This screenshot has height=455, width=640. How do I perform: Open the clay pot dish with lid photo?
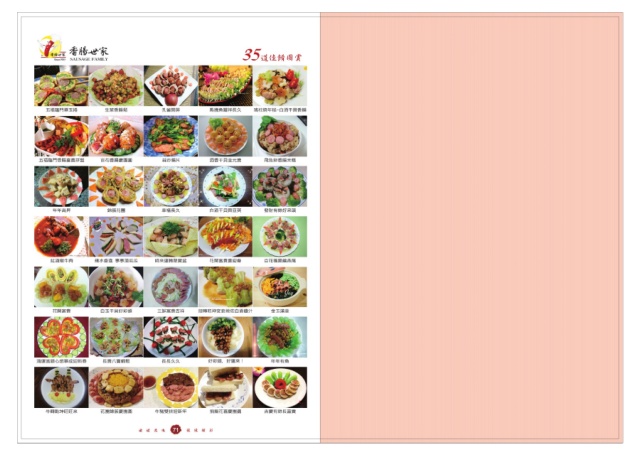[280, 287]
